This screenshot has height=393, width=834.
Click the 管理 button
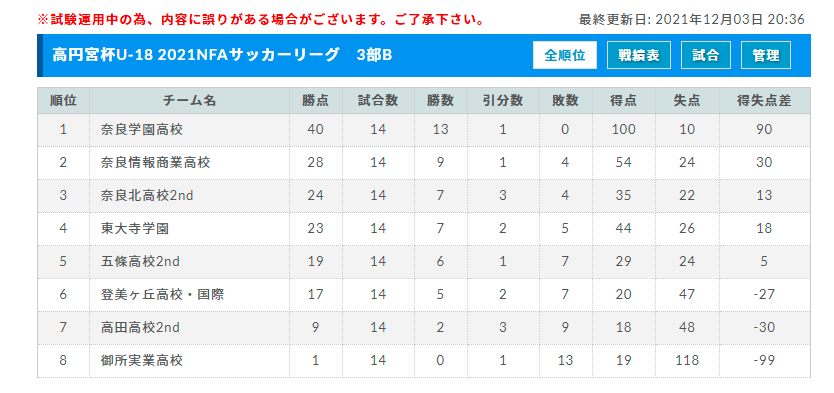[x=766, y=55]
